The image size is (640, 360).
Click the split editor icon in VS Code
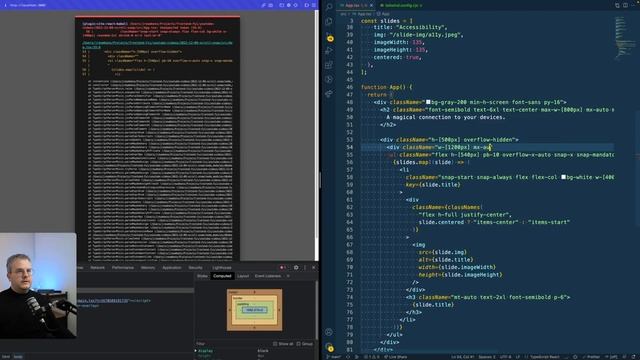(625, 5)
